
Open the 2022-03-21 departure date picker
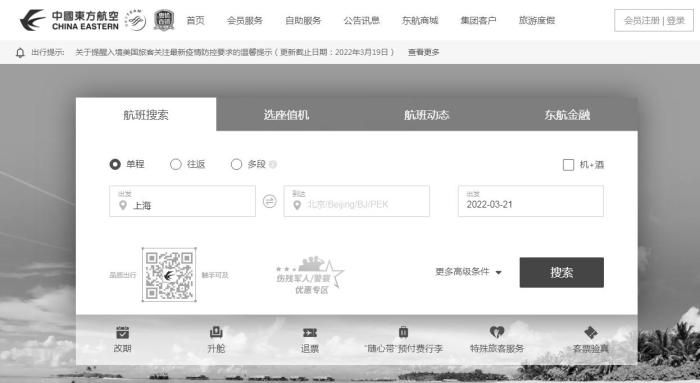pos(531,201)
